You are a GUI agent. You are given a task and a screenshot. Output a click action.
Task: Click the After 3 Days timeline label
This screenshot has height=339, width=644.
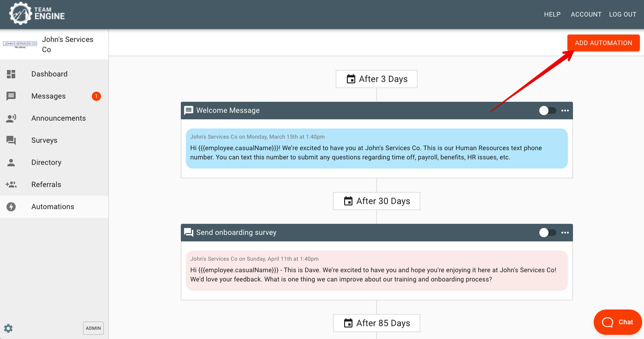click(x=377, y=79)
